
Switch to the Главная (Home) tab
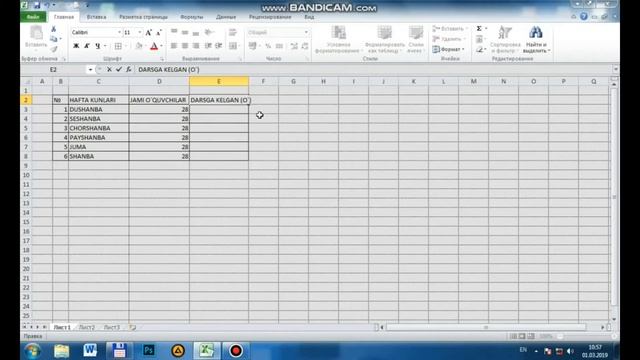(x=64, y=17)
